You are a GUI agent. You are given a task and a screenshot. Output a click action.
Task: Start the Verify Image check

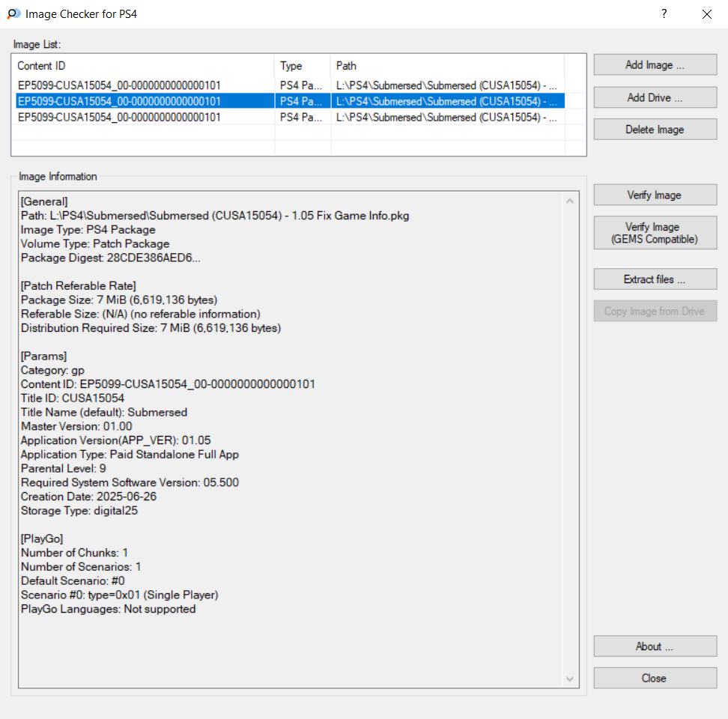pos(655,195)
